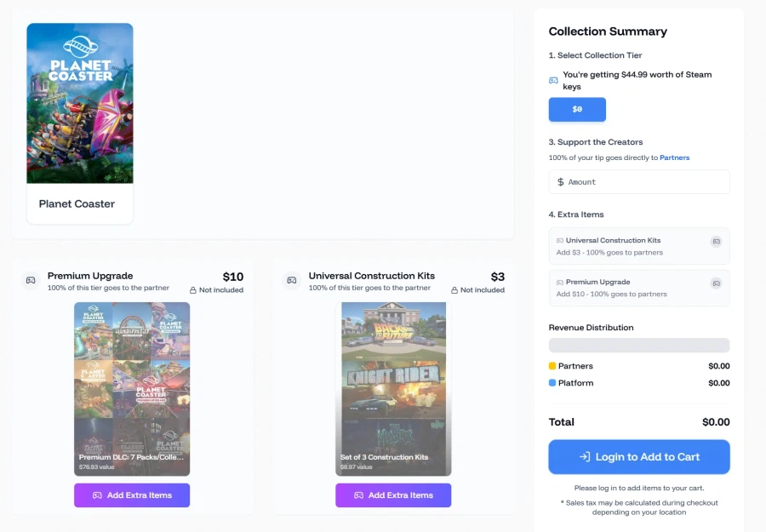The height and width of the screenshot is (532, 766).
Task: Click the gamepad icon on the Premium Upgrade card
Action: [31, 281]
